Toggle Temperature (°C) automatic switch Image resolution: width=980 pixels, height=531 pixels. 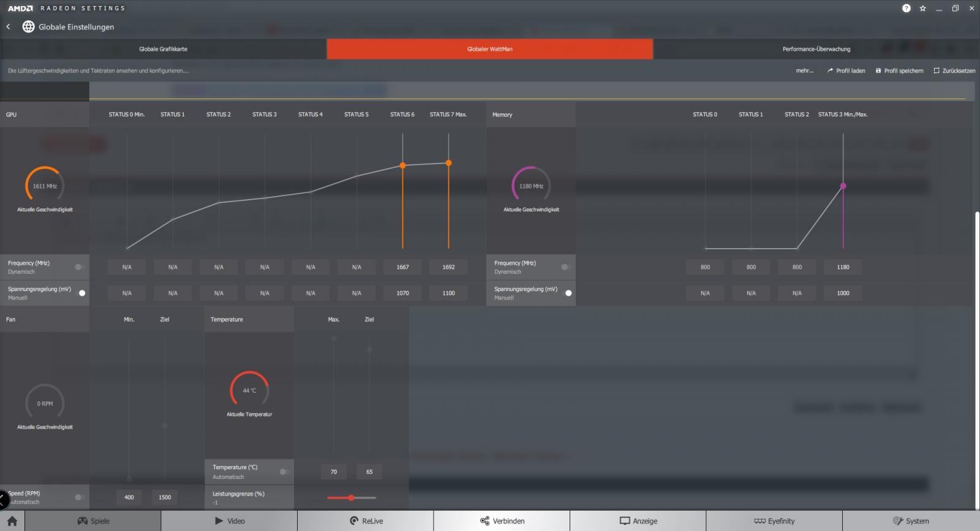284,472
